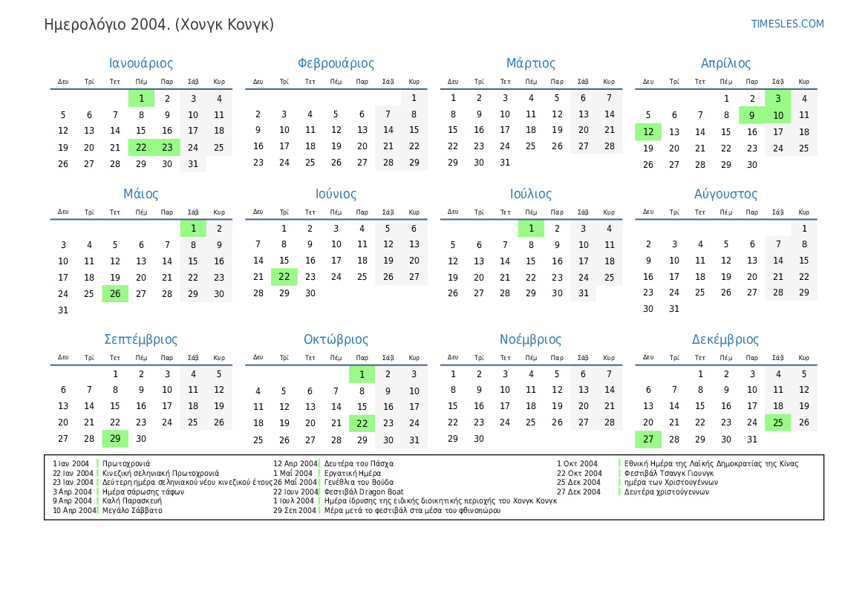Image resolution: width=868 pixels, height=614 pixels.
Task: Click highlighted 26 in Μάιος
Action: [115, 293]
